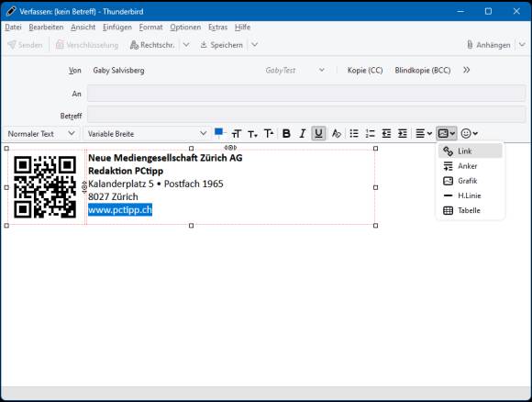Add Kopie (CC) field
This screenshot has width=532, height=402.
point(365,71)
